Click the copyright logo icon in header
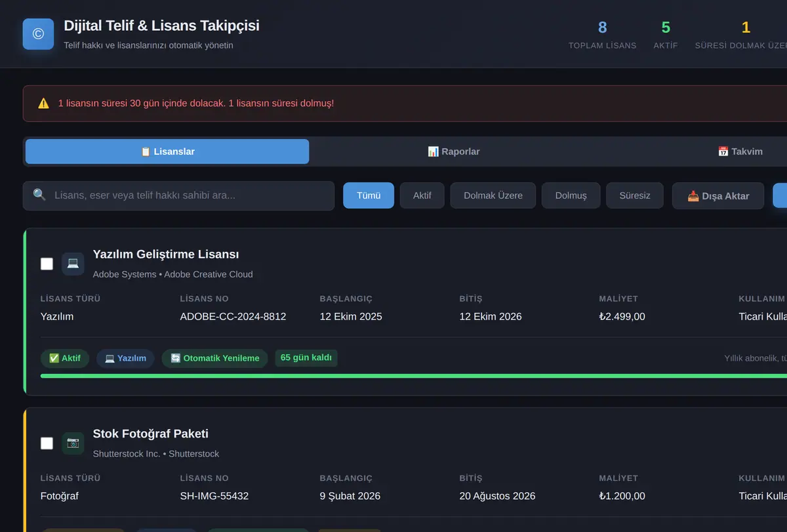 click(x=38, y=34)
